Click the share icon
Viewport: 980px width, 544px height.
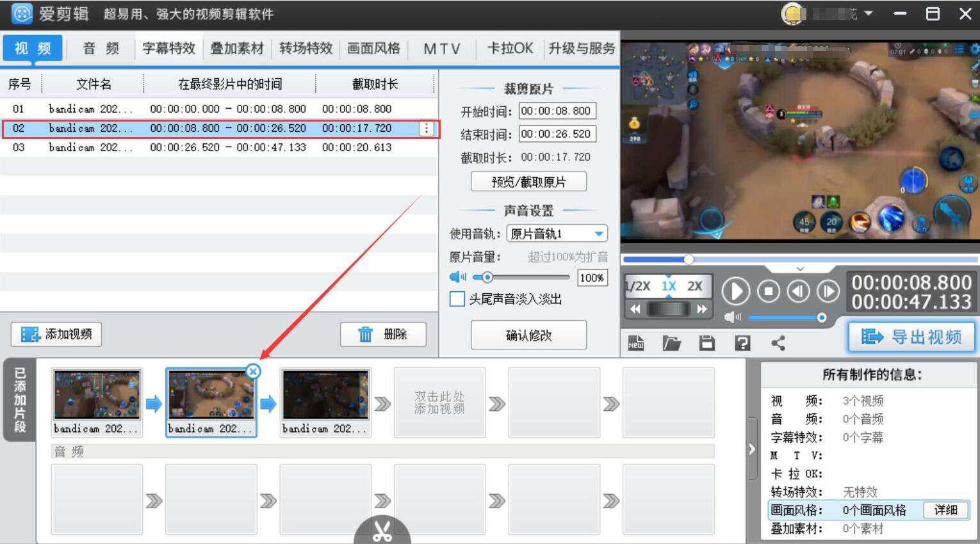[x=778, y=343]
